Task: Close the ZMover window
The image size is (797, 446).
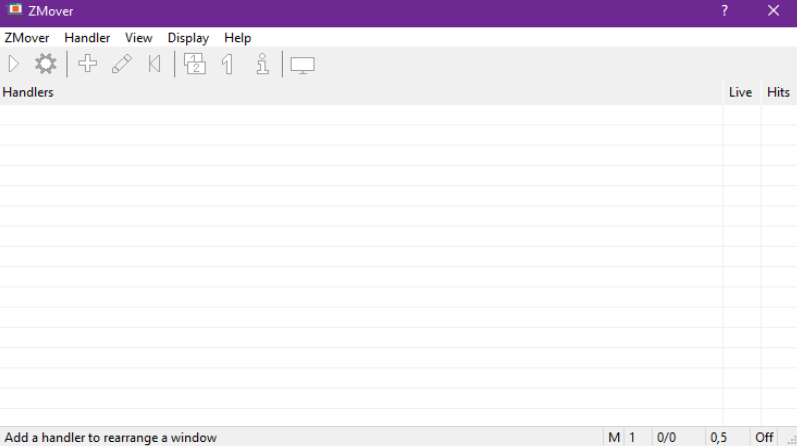Action: click(773, 11)
